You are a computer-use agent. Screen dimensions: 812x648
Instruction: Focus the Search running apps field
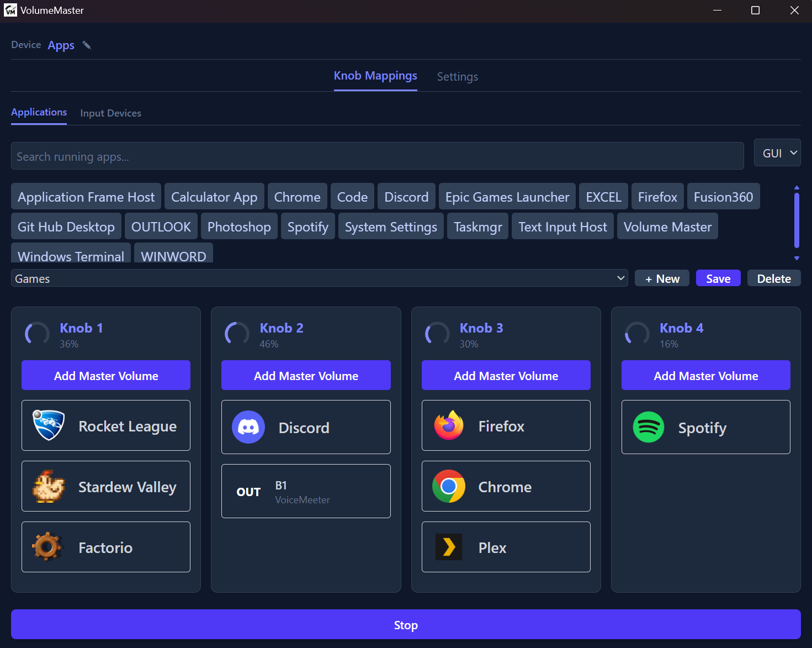pos(377,156)
